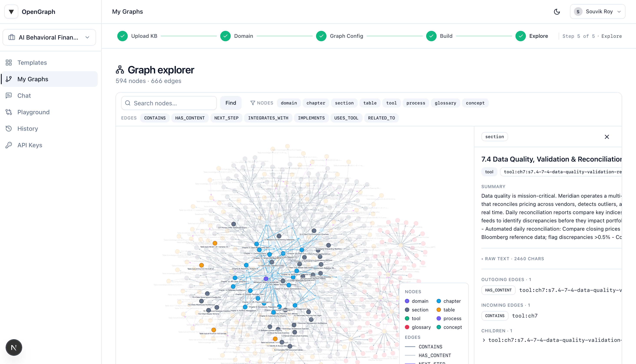Viewport: 636px width, 364px height.
Task: Click the Explore step in the progress bar
Action: pos(532,36)
